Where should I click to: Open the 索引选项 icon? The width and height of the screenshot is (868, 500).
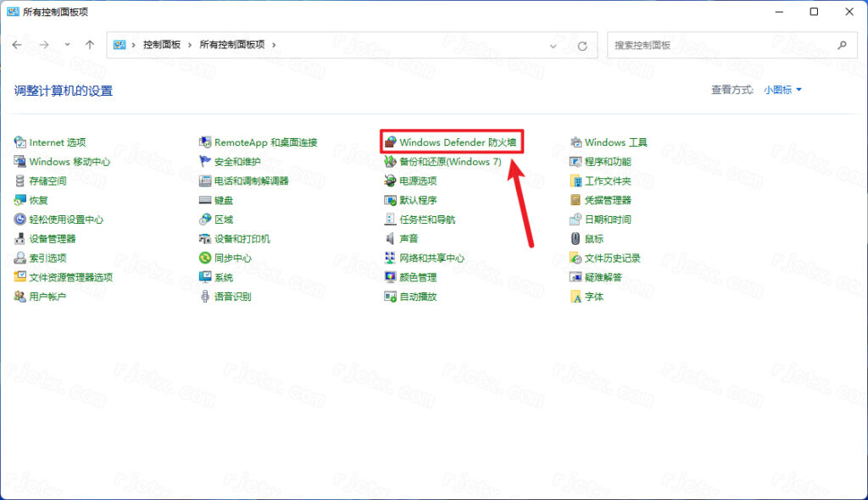point(20,258)
